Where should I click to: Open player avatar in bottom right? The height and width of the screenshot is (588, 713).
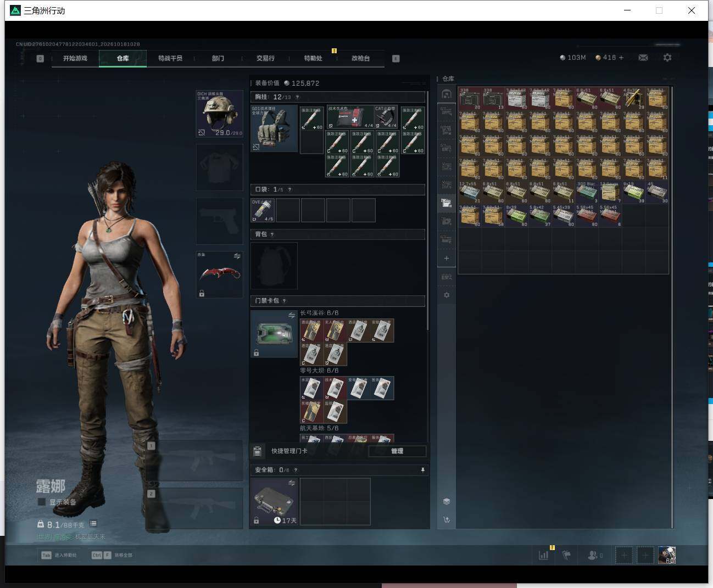[x=667, y=555]
